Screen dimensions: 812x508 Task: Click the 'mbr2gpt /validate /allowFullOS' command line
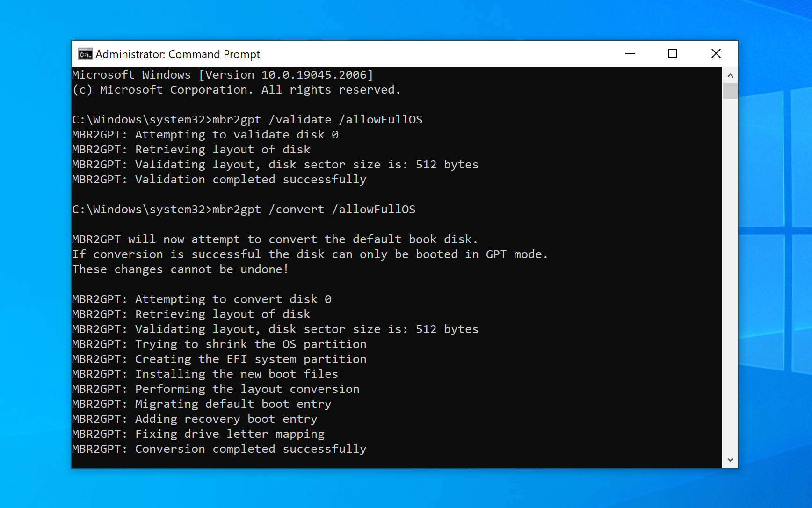[x=247, y=120]
